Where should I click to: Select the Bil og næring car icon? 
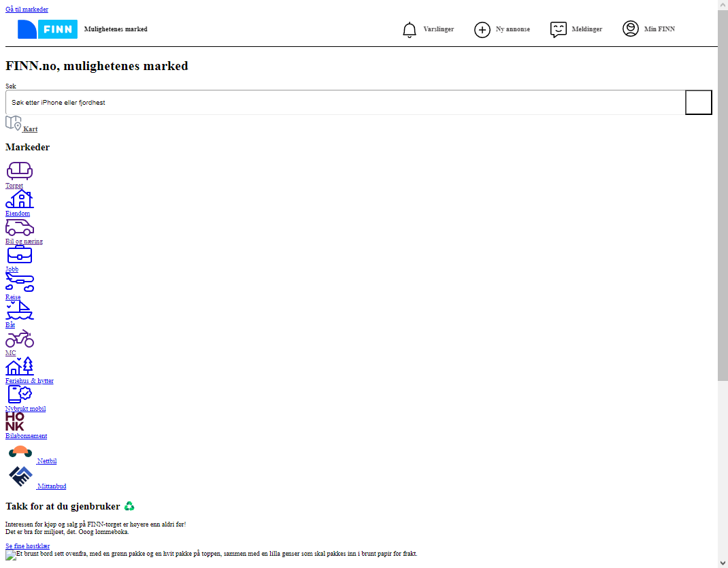point(20,227)
